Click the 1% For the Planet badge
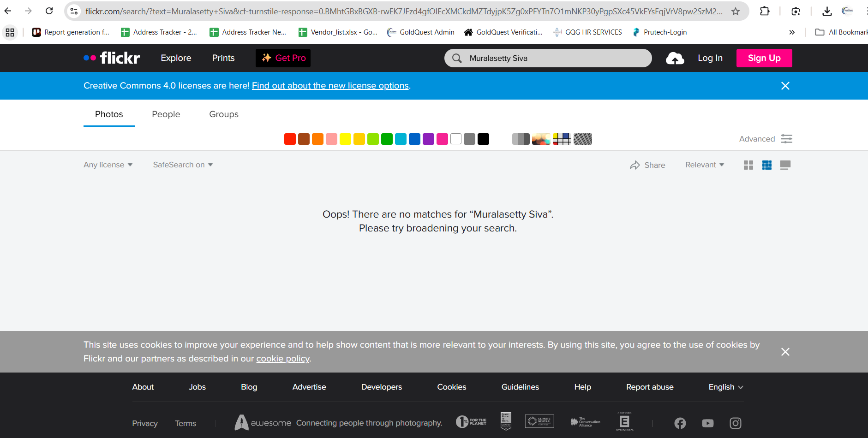The image size is (868, 438). pyautogui.click(x=471, y=422)
